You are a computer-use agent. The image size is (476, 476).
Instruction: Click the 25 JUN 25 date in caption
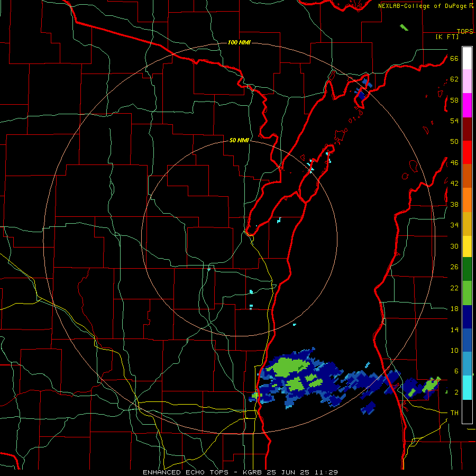click(x=289, y=472)
